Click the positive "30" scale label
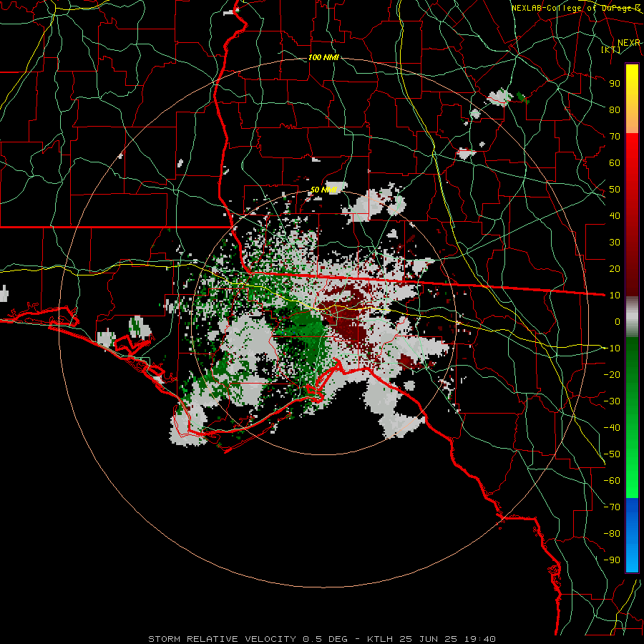 pos(615,243)
